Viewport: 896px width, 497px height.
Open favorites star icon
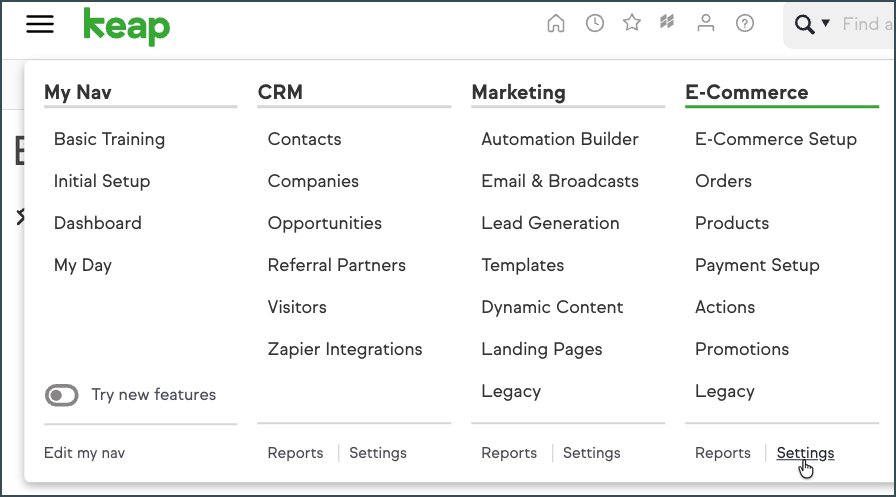pos(632,23)
